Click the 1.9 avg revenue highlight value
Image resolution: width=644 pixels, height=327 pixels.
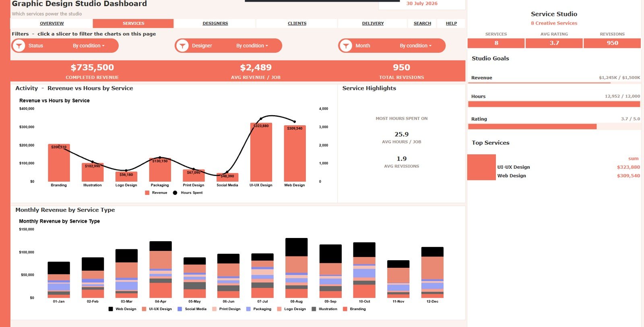pos(402,159)
